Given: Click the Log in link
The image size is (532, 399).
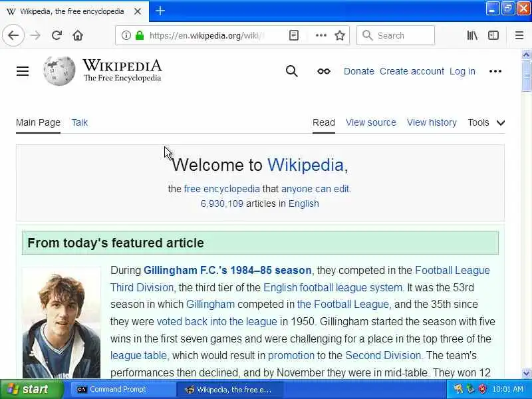Looking at the screenshot, I should coord(462,71).
